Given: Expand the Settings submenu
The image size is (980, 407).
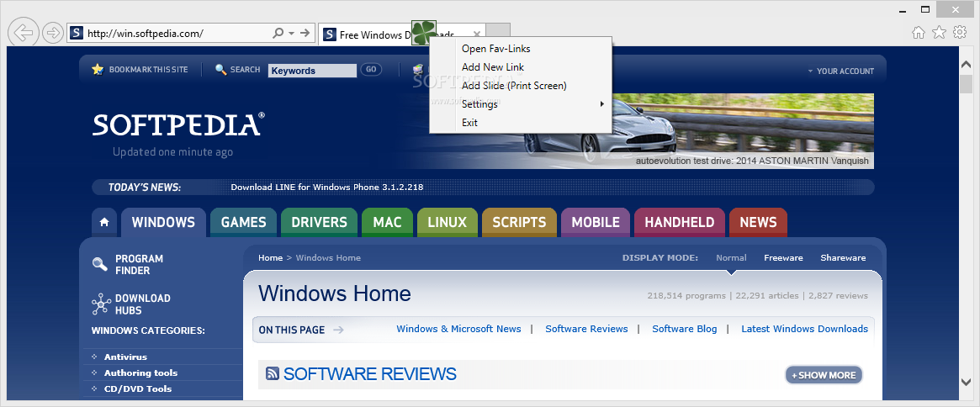Looking at the screenshot, I should click(x=520, y=103).
